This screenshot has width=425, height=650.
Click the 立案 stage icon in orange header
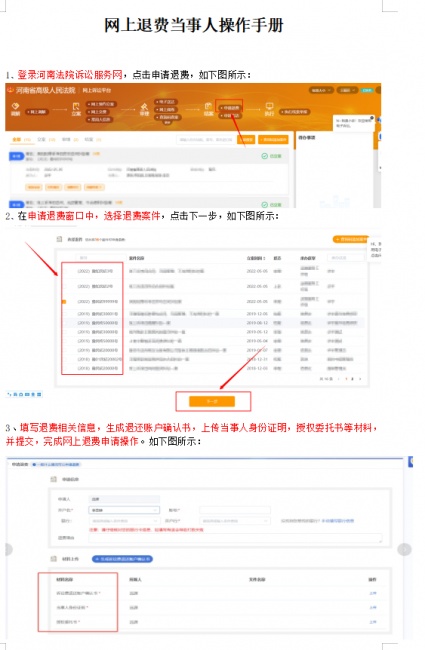(x=76, y=107)
